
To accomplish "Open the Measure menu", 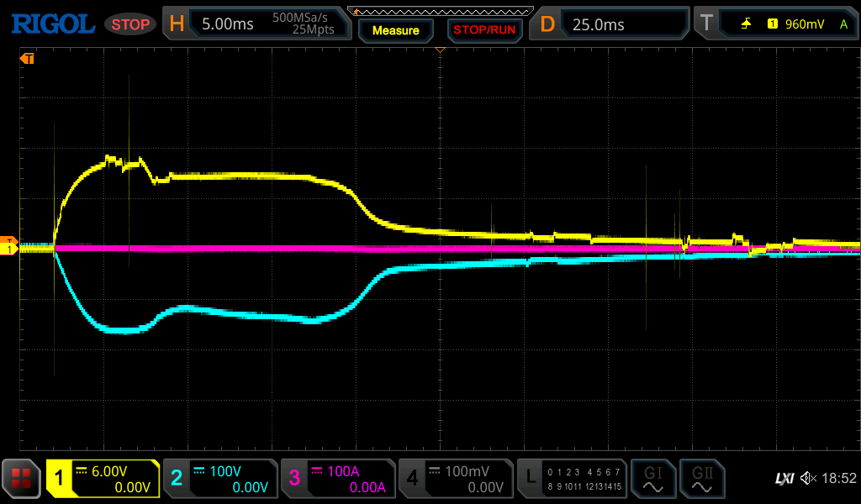I will click(395, 30).
